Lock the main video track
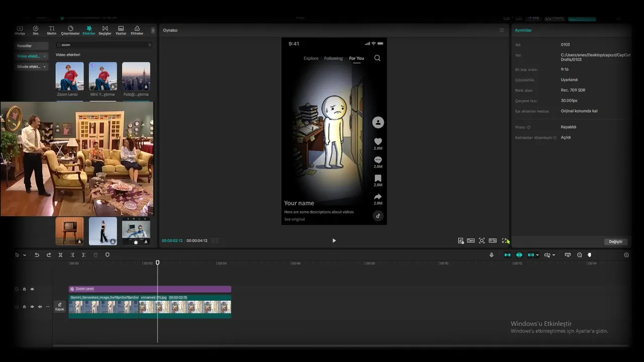This screenshot has height=362, width=644. point(24,307)
